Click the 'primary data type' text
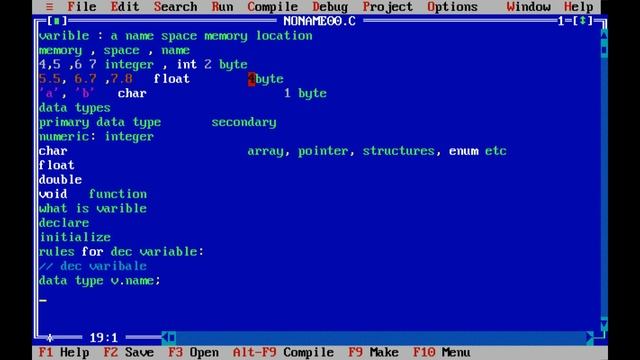Viewport: 640px width, 360px height. [100, 122]
